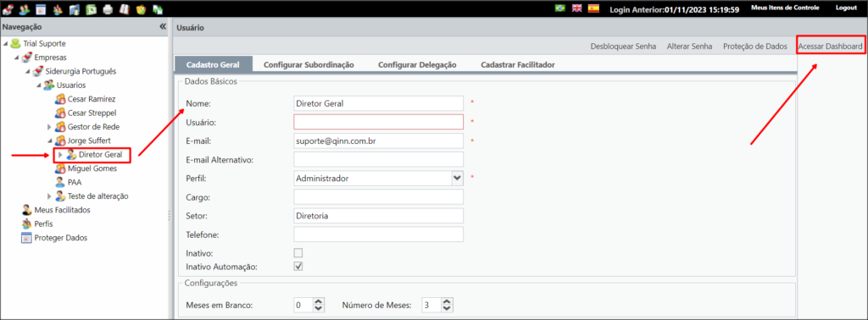868x320 pixels.
Task: Click the Cargo input field
Action: tap(379, 196)
